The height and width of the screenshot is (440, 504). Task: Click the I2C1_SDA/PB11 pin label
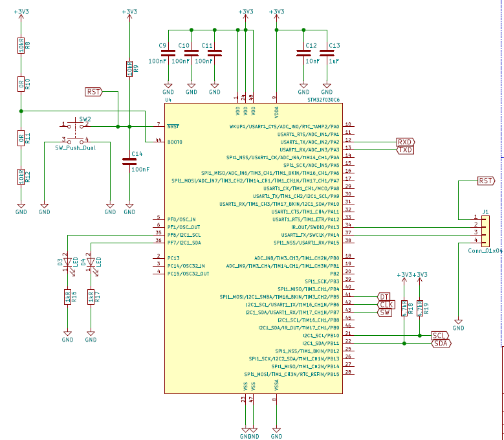[320, 343]
